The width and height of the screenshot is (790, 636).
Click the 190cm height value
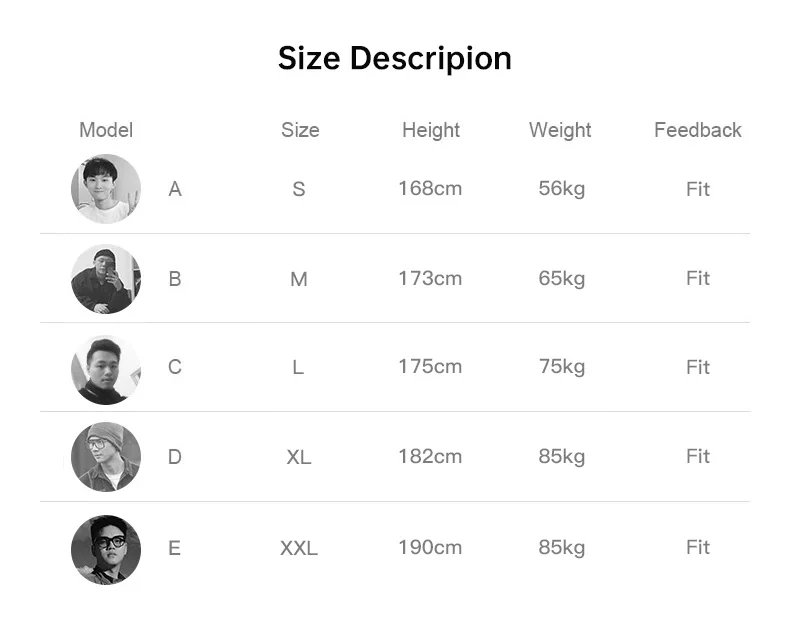(x=430, y=548)
